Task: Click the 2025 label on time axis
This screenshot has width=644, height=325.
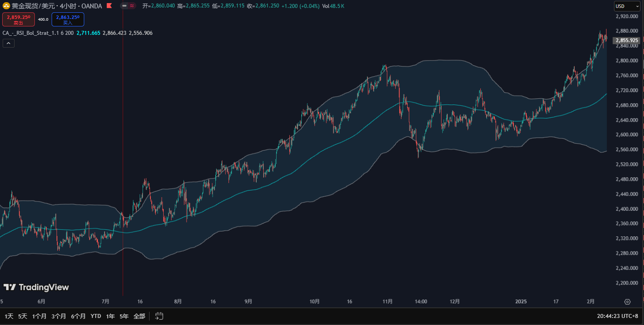Action: coord(521,302)
